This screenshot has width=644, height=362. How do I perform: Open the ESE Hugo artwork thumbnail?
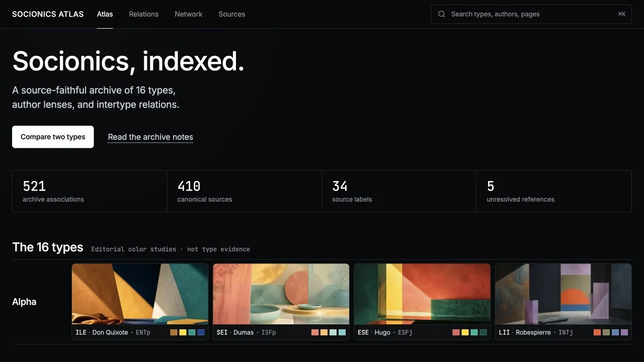point(422,294)
